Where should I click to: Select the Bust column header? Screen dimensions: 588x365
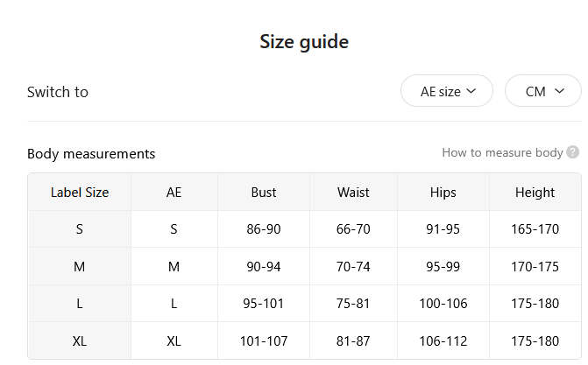[264, 193]
